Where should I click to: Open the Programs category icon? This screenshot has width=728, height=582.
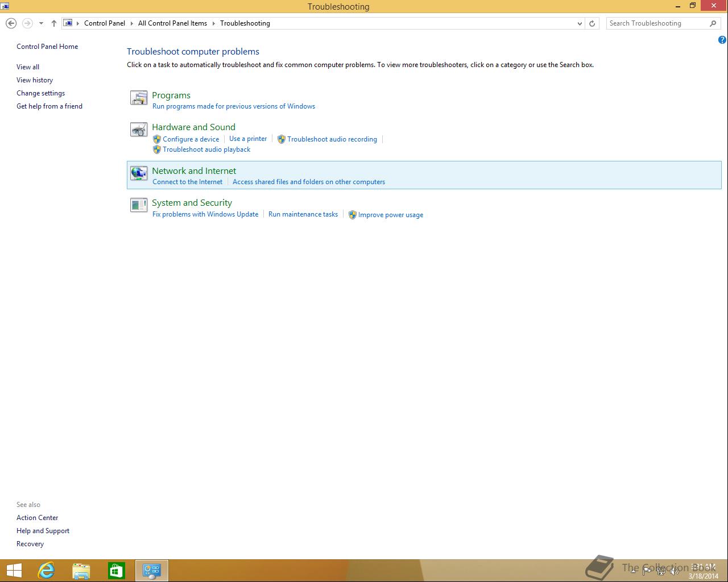point(139,98)
